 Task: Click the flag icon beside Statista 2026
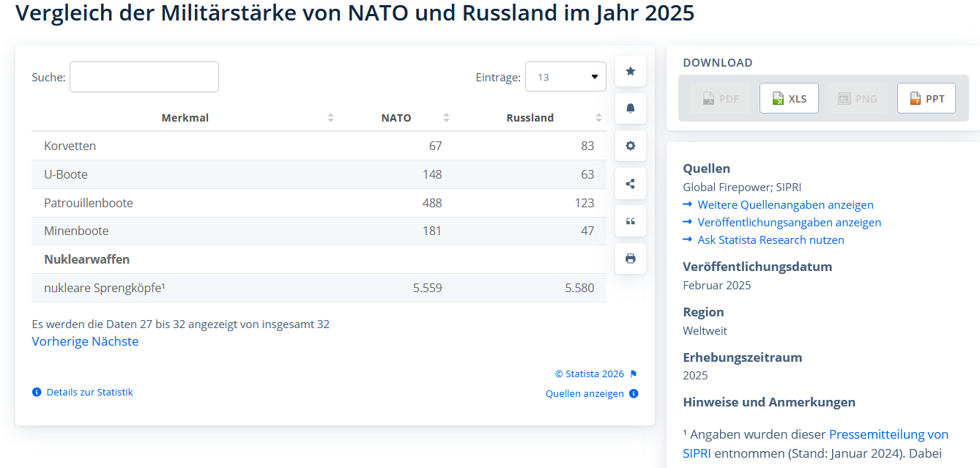coord(634,374)
